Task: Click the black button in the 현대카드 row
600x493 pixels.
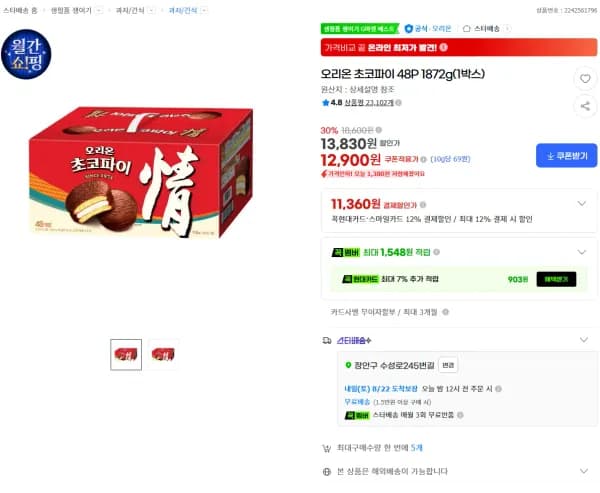Action: point(556,279)
